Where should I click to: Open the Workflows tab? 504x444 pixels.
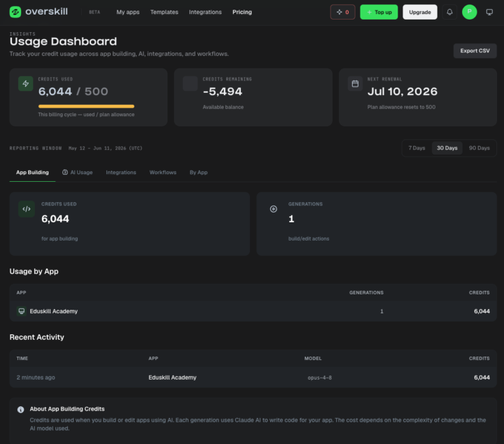[162, 173]
